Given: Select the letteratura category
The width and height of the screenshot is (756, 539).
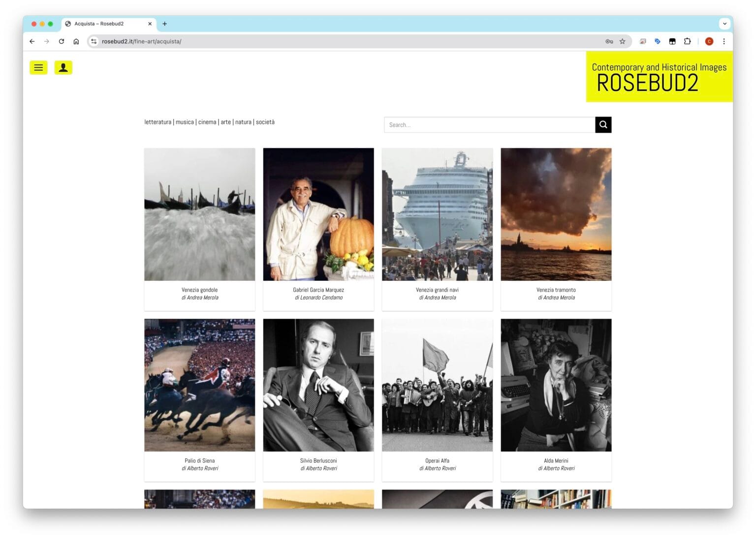Looking at the screenshot, I should tap(157, 122).
